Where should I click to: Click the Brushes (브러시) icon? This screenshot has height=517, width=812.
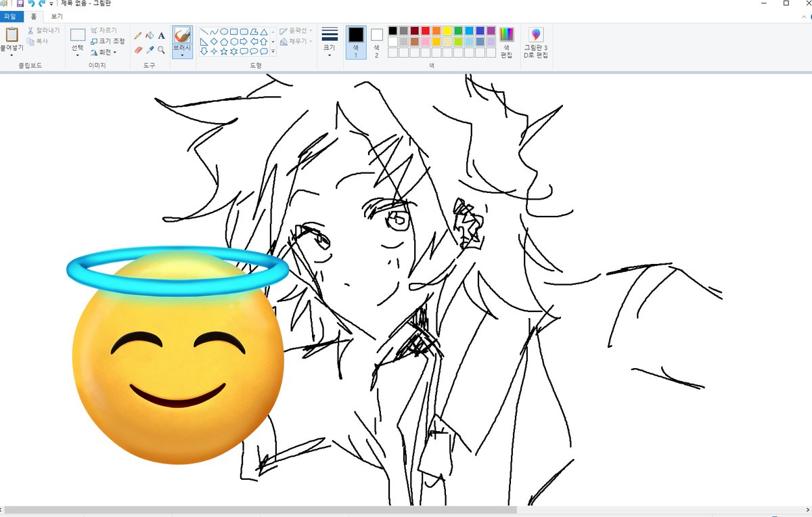coord(182,35)
